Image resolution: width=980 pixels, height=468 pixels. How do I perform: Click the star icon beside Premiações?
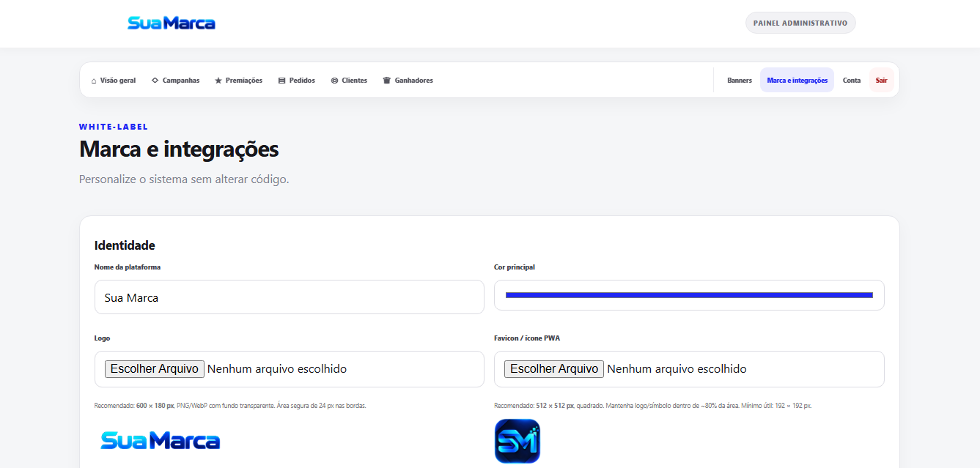click(x=218, y=81)
